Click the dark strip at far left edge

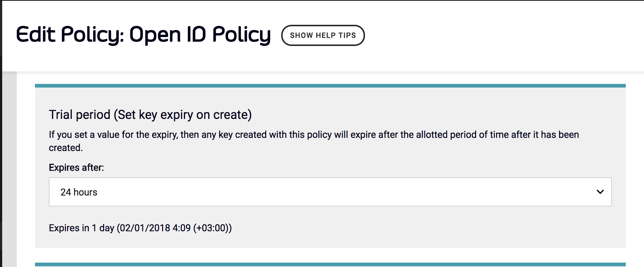[1, 146]
